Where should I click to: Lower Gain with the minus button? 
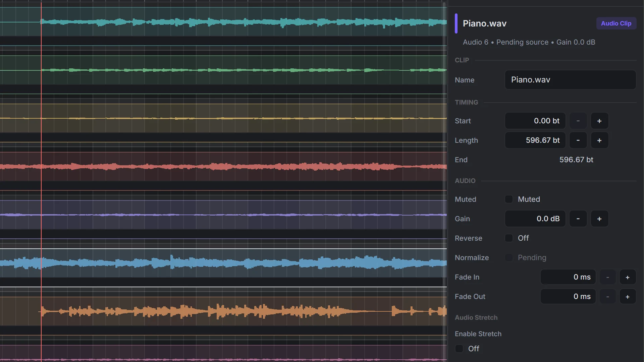[x=578, y=219]
